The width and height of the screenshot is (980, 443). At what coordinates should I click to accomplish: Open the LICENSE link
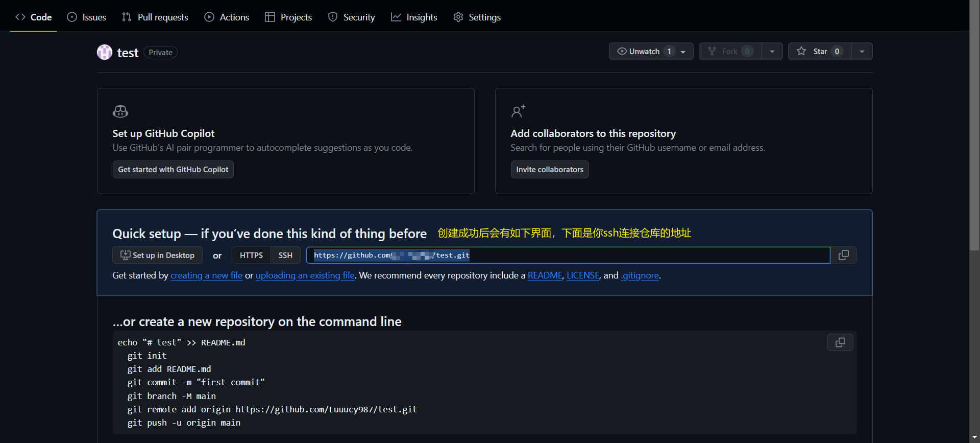point(583,275)
